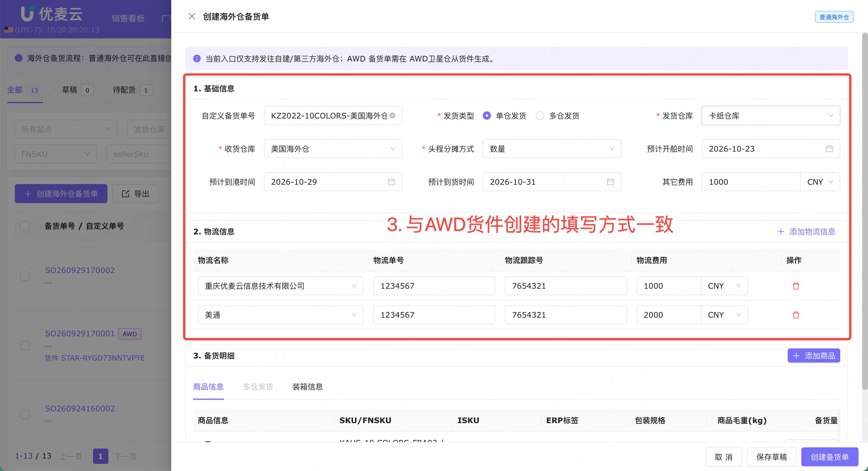This screenshot has width=868, height=471.
Task: Open the 收货仓库 dropdown showing 美国海外仓
Action: coord(333,149)
